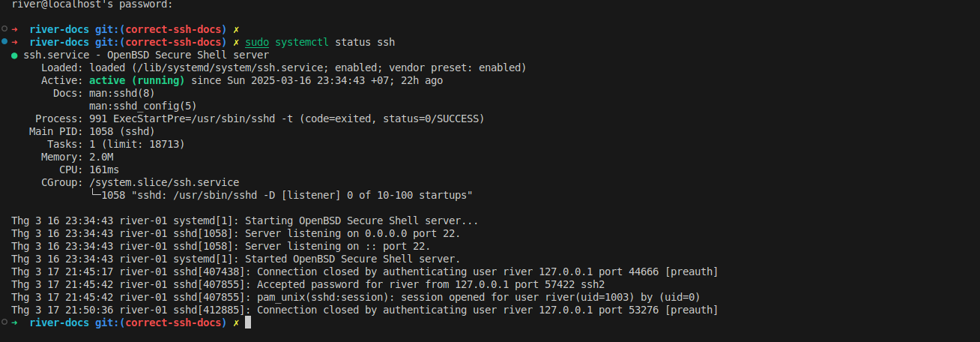The height and width of the screenshot is (342, 980).
Task: Click the hollow command marker on the bottom prompt
Action: point(4,322)
